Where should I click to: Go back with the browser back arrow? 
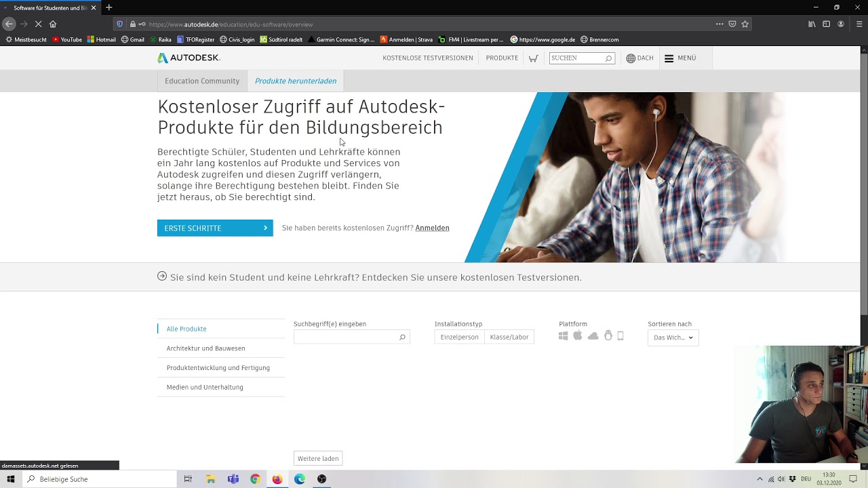[9, 24]
